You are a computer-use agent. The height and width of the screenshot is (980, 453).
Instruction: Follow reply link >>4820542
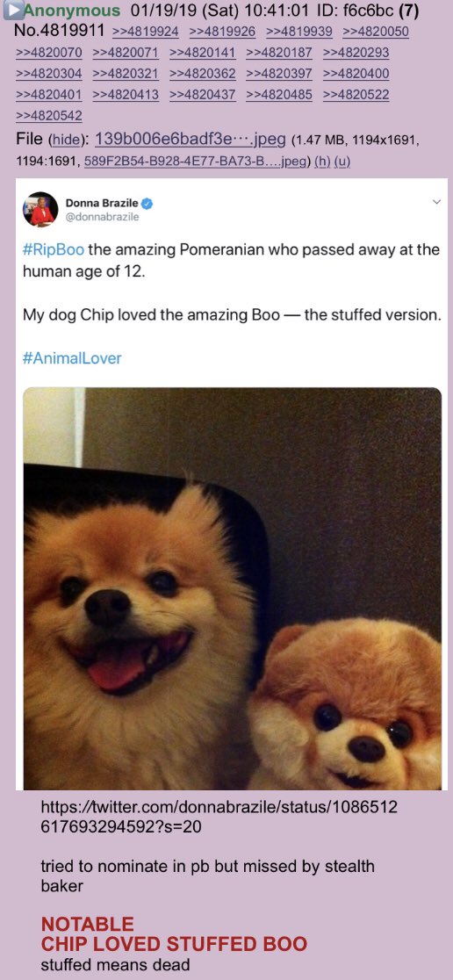[x=49, y=116]
